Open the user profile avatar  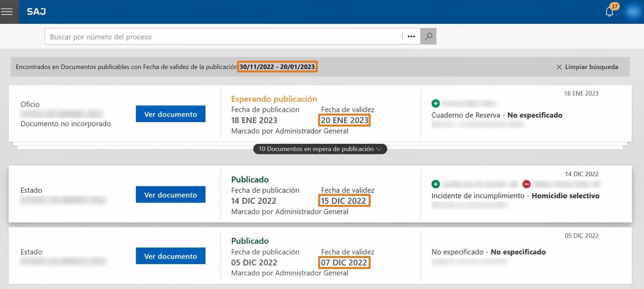[x=633, y=12]
